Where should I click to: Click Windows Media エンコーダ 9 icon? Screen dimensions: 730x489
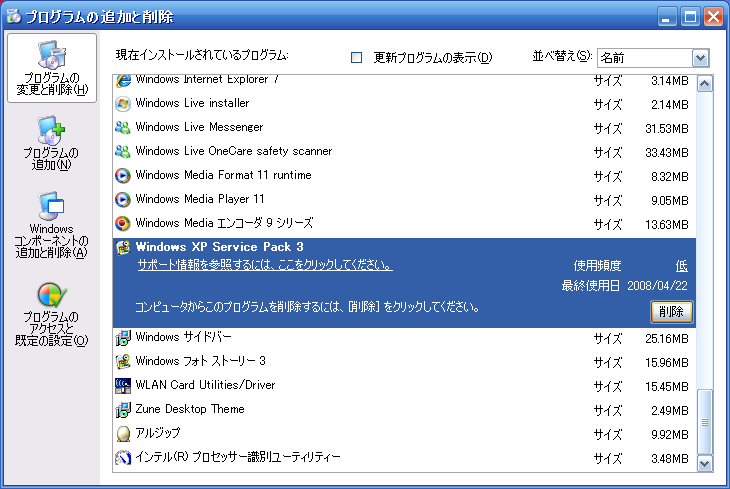pos(123,224)
